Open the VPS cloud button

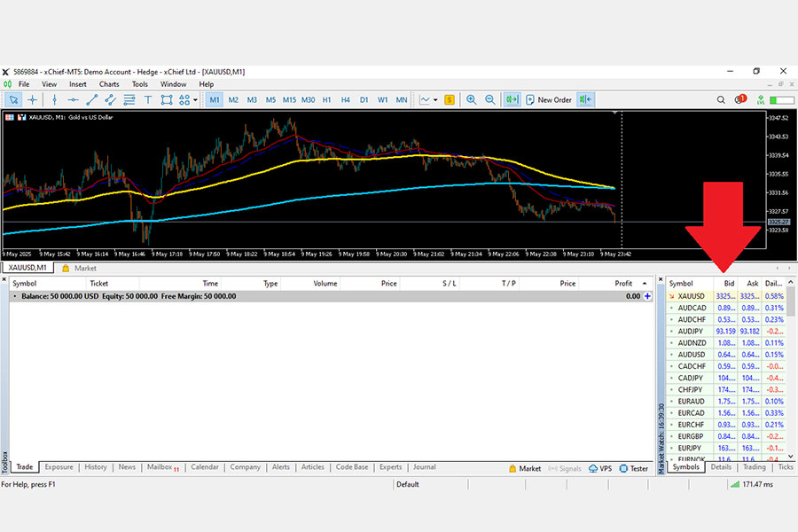click(600, 468)
